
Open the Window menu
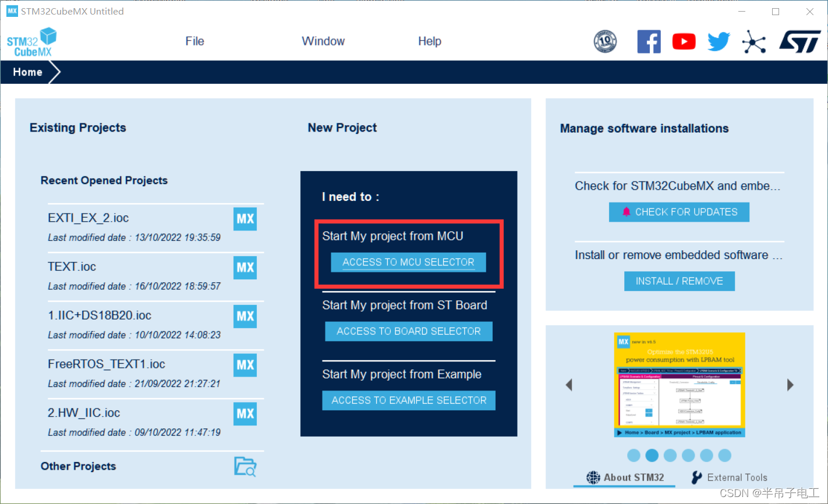[x=323, y=41]
